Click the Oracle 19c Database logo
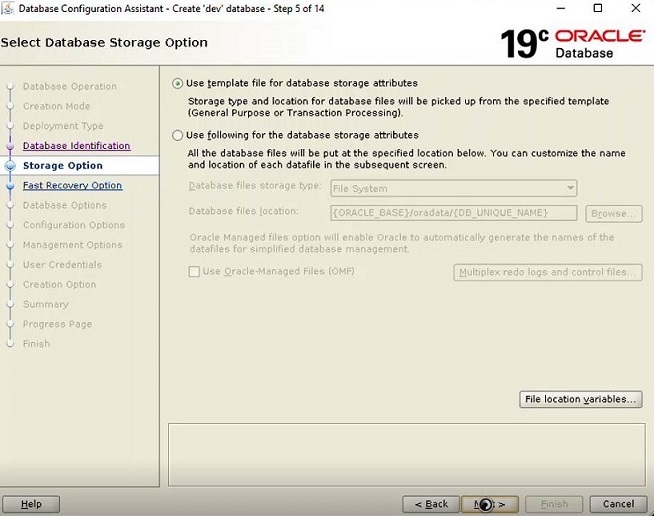654x516 pixels. click(x=572, y=43)
